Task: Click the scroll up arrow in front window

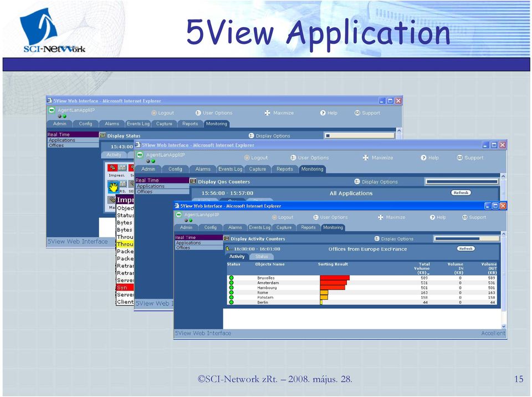Action: [x=504, y=235]
